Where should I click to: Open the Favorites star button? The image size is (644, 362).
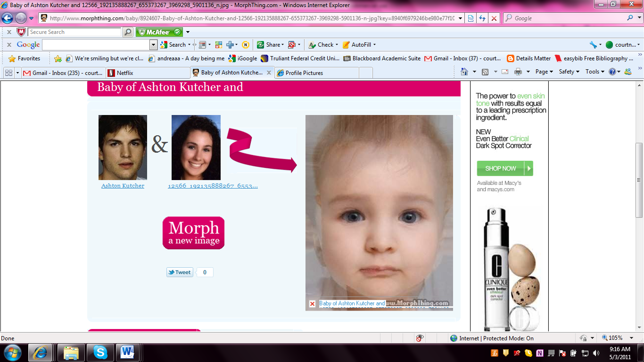tap(25, 58)
